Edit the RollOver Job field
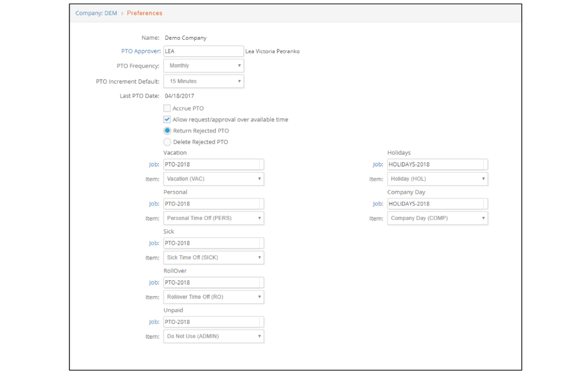The image size is (588, 374). tap(213, 283)
